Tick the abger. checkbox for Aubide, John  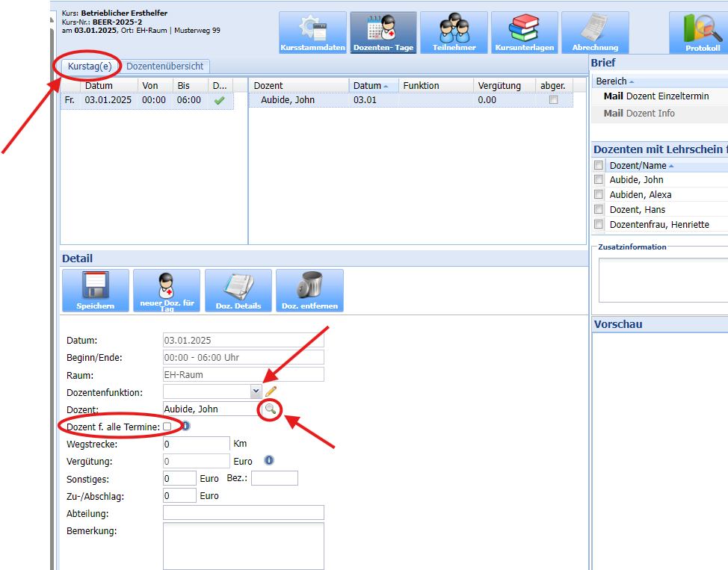coord(553,100)
